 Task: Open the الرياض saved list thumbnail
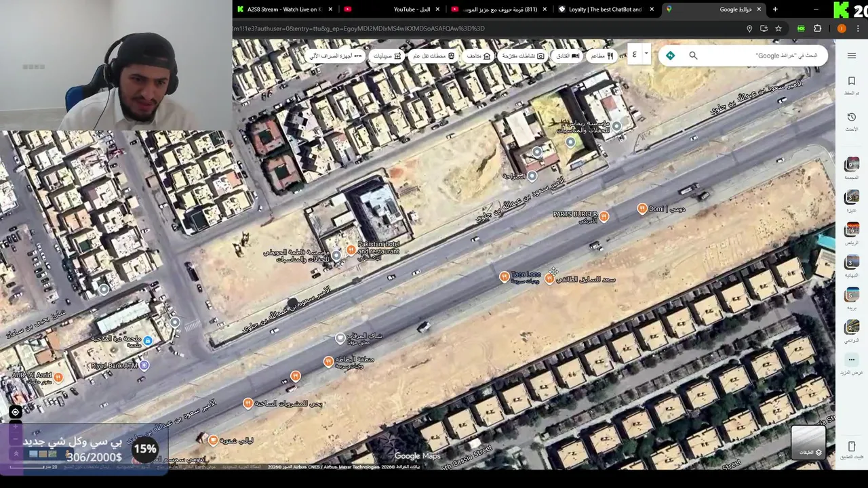tap(852, 230)
